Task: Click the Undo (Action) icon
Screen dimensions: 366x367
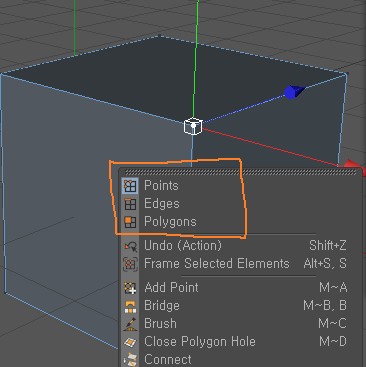Action: click(x=130, y=246)
